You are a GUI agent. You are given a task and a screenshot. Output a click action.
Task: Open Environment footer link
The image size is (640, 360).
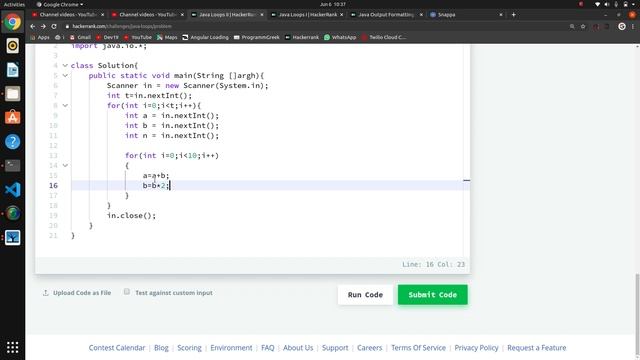tap(231, 348)
